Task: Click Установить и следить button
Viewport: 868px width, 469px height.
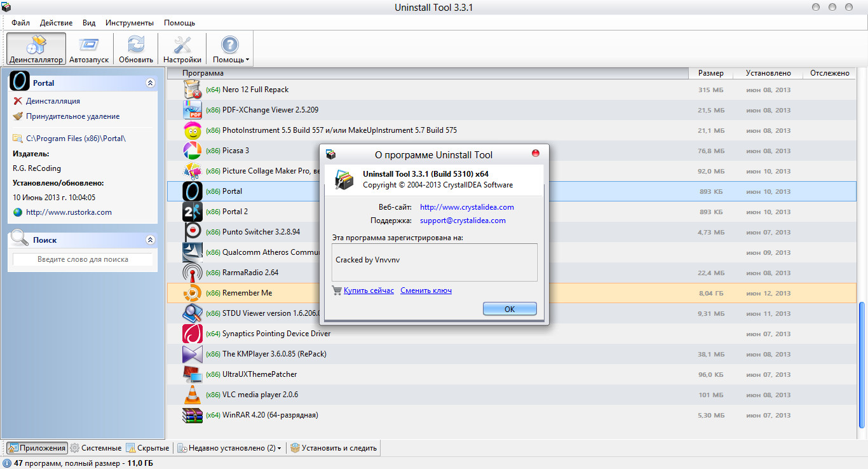Action: pyautogui.click(x=334, y=448)
